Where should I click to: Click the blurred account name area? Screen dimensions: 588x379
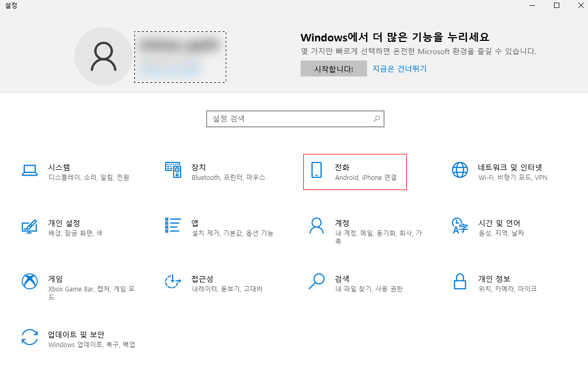tap(181, 57)
